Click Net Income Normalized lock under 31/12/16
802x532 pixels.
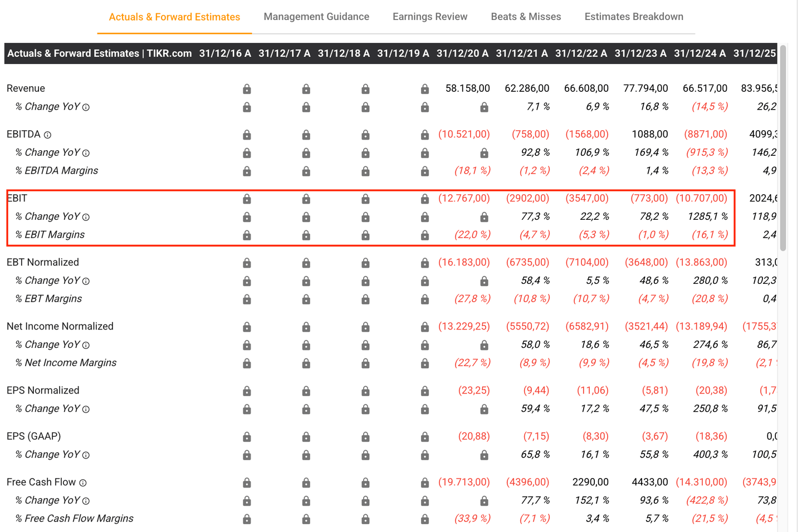click(x=247, y=327)
